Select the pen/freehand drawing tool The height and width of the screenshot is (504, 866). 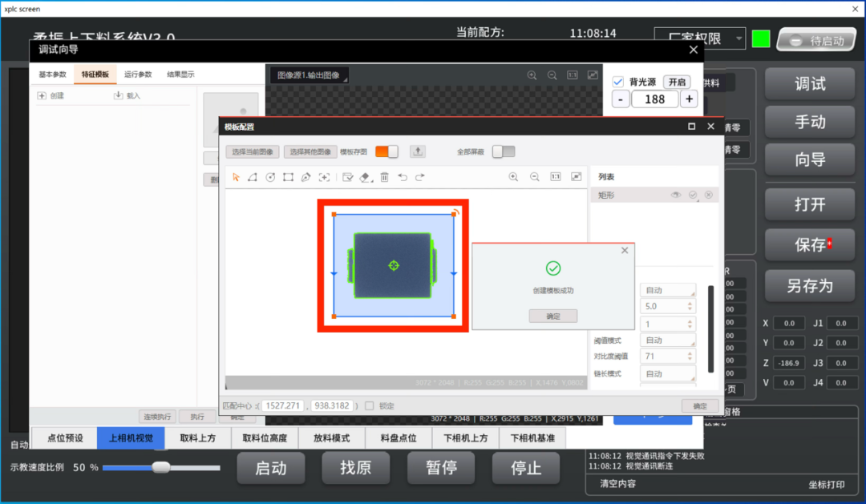306,177
